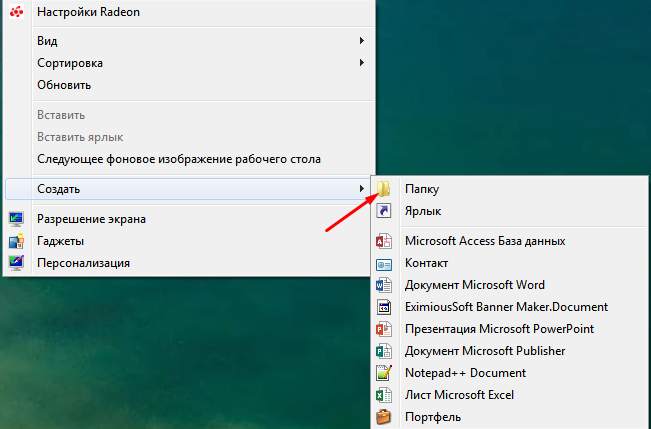Create a new Папку

click(510, 189)
